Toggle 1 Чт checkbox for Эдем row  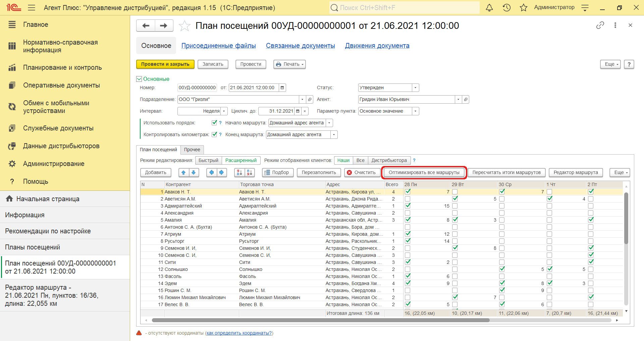(549, 283)
